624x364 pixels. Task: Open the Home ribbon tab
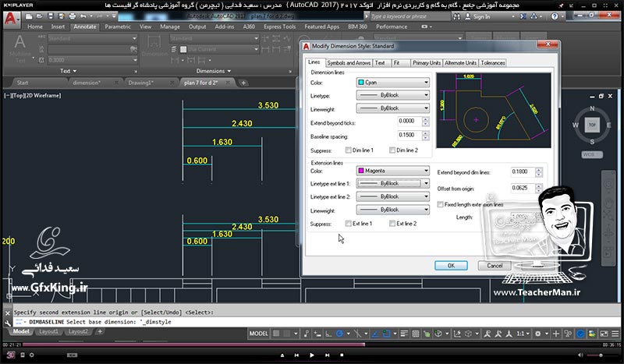(x=35, y=27)
